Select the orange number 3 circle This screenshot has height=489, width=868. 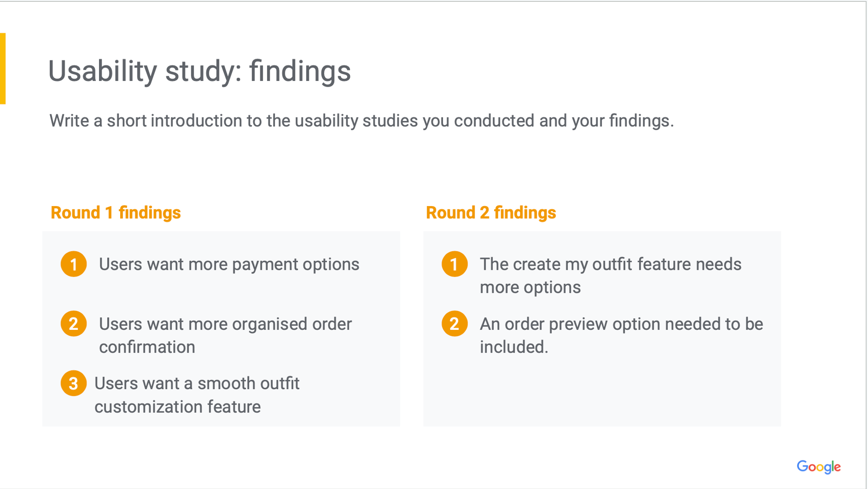pyautogui.click(x=74, y=383)
